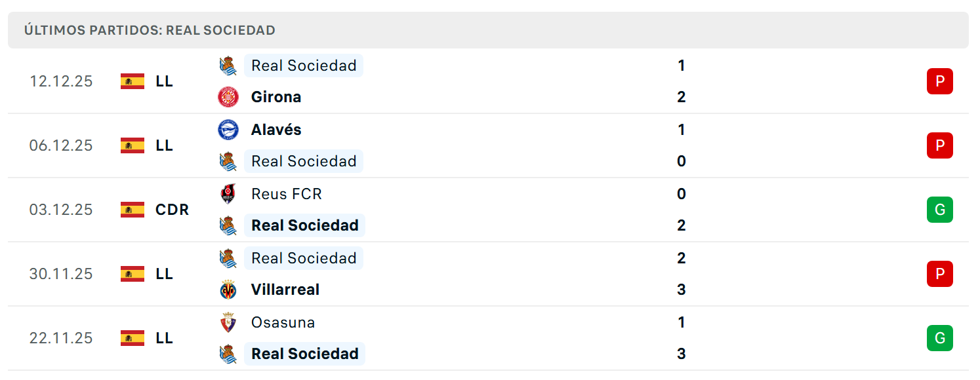Open the Villarreal team link
Image resolution: width=980 pixels, height=380 pixels.
coord(285,290)
